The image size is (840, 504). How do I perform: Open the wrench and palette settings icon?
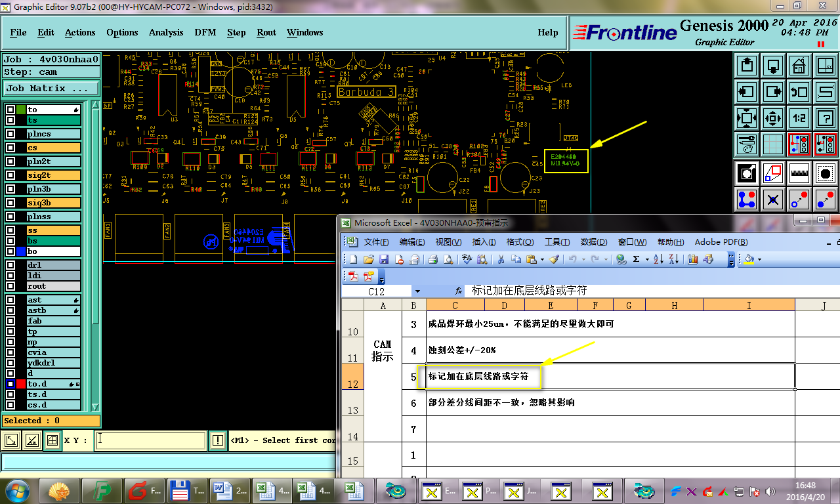[747, 144]
